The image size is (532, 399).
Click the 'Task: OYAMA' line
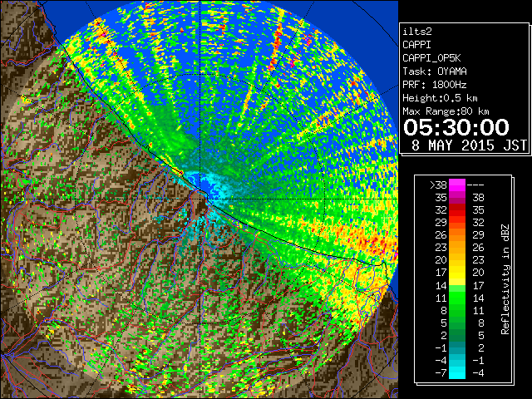point(435,71)
